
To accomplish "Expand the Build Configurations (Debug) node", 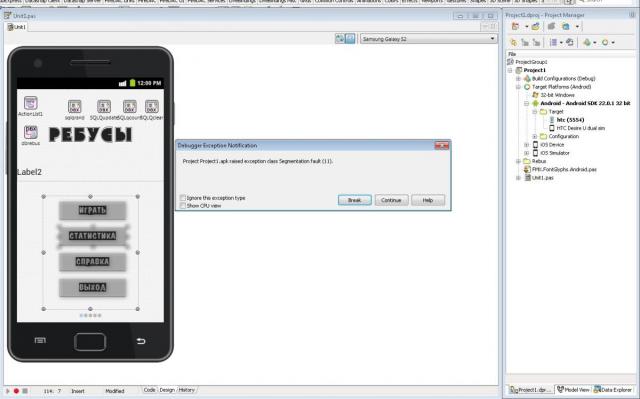I will point(518,78).
